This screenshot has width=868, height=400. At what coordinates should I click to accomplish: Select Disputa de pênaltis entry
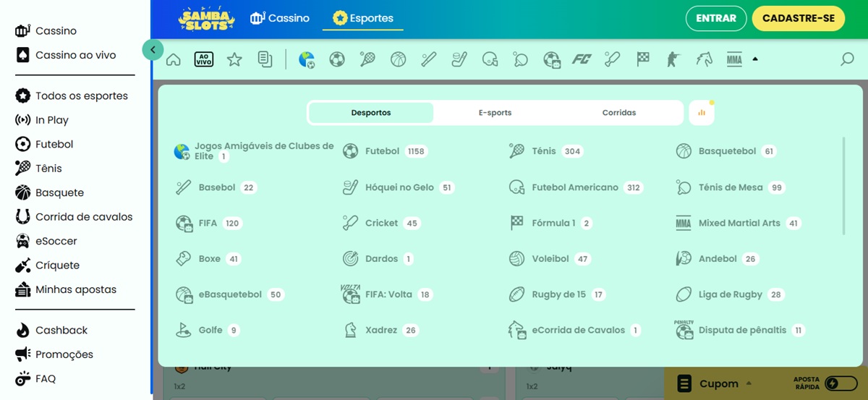point(741,330)
